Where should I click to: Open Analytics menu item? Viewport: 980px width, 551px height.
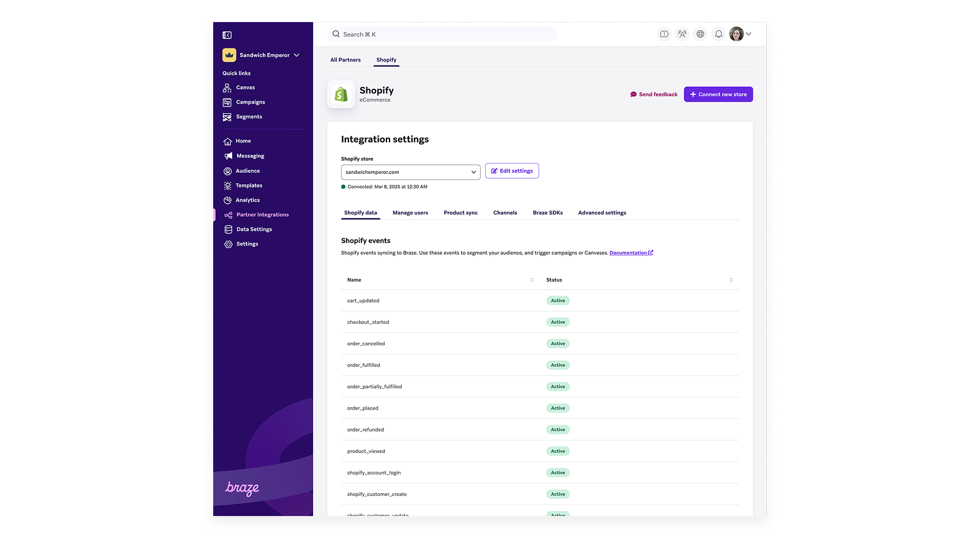click(x=248, y=200)
